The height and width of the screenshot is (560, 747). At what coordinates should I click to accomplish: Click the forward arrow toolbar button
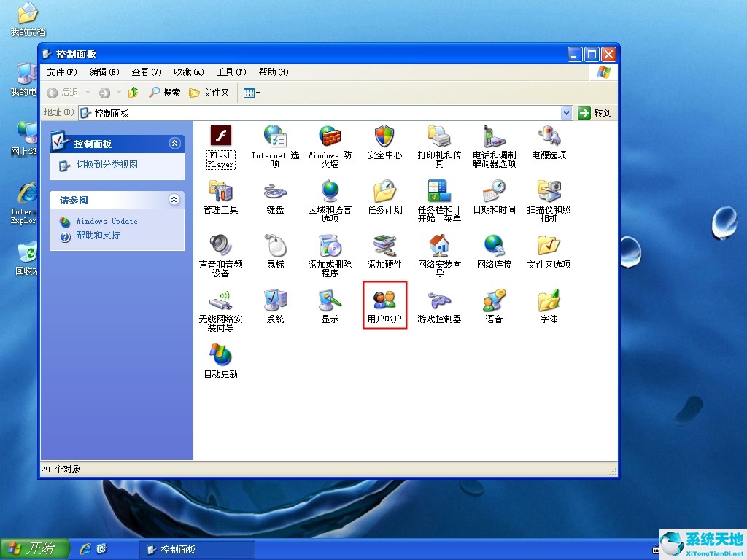105,93
